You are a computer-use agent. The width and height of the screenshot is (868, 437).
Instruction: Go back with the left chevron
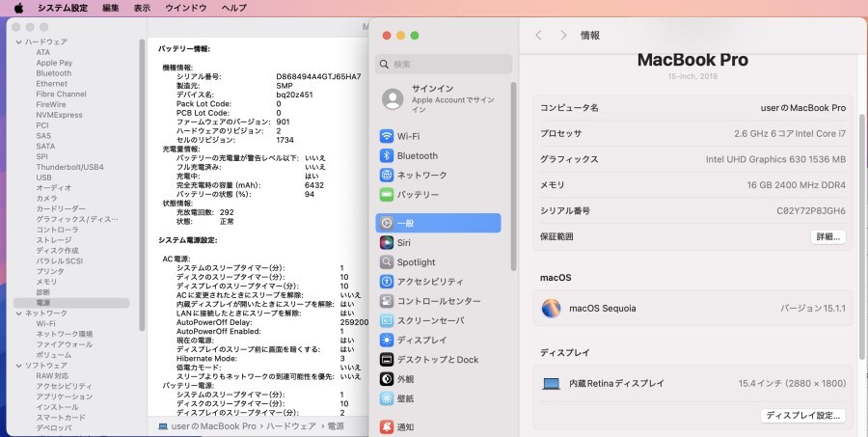tap(538, 36)
